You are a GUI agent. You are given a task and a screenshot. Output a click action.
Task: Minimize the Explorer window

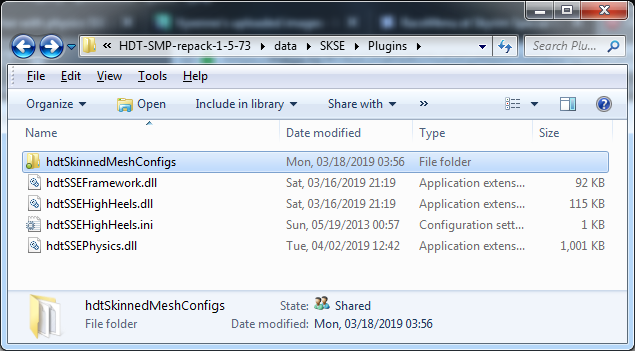coord(540,11)
